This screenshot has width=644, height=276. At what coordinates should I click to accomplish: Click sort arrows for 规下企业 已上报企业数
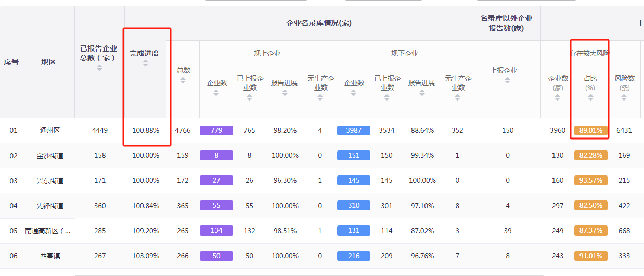(387, 97)
